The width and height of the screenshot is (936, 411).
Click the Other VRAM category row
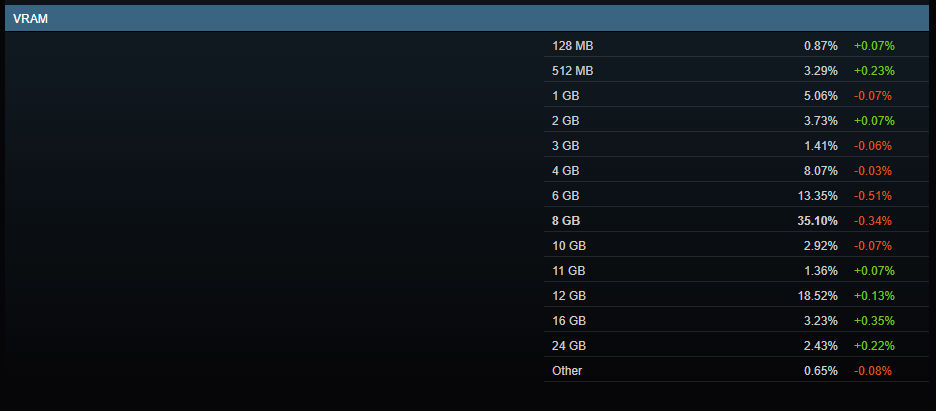(x=736, y=370)
